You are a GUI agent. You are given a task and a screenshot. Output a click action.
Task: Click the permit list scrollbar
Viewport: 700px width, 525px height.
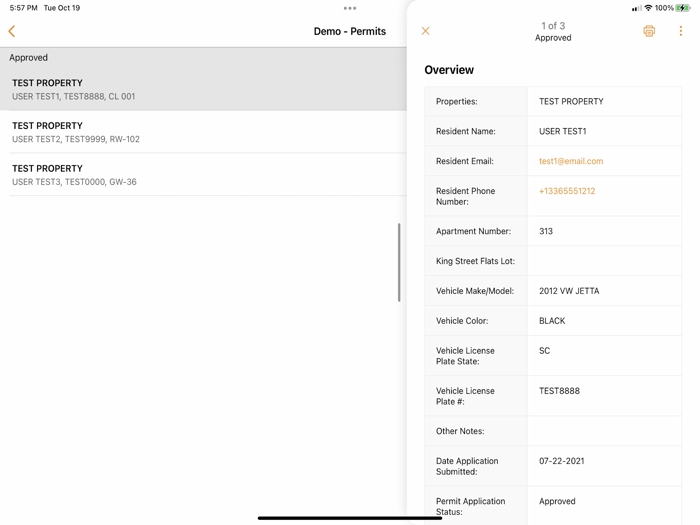point(399,262)
